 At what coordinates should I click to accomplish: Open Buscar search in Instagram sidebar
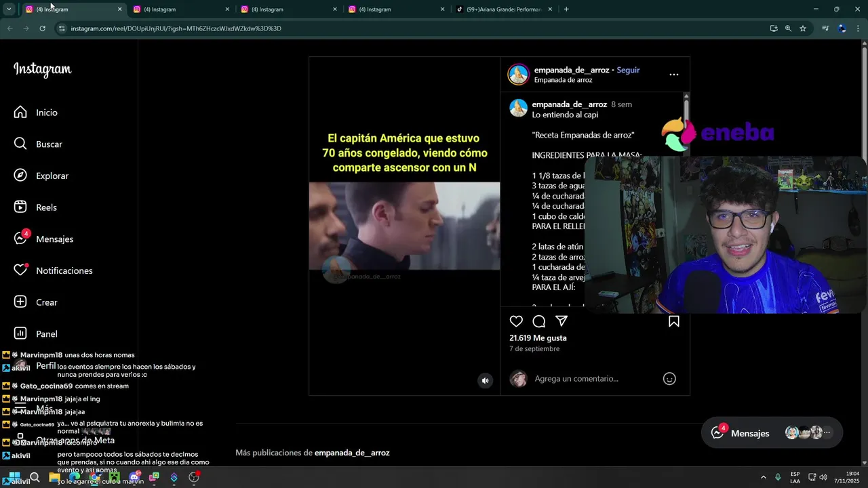click(x=39, y=144)
